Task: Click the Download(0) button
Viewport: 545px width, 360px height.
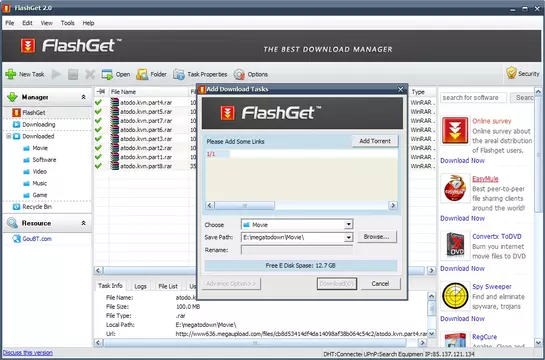Action: click(x=336, y=284)
